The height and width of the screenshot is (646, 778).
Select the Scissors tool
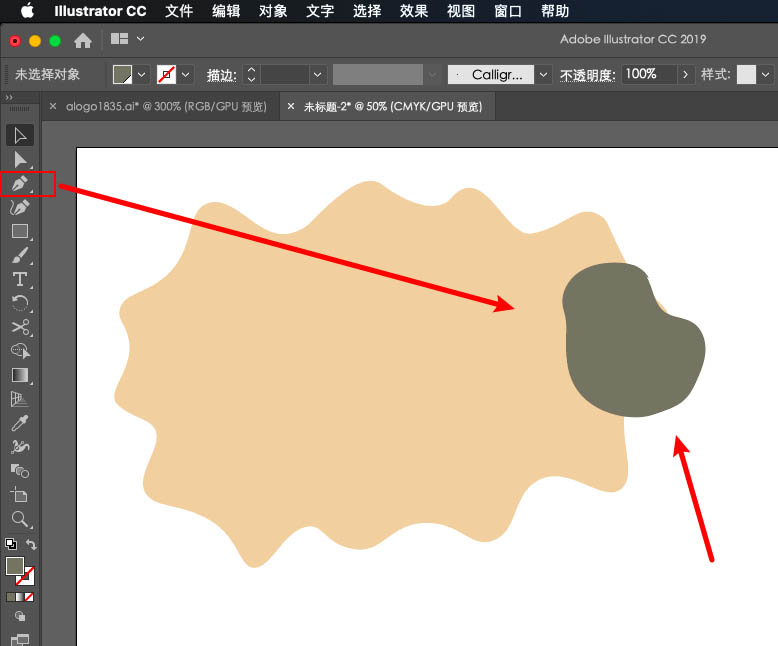(x=20, y=327)
